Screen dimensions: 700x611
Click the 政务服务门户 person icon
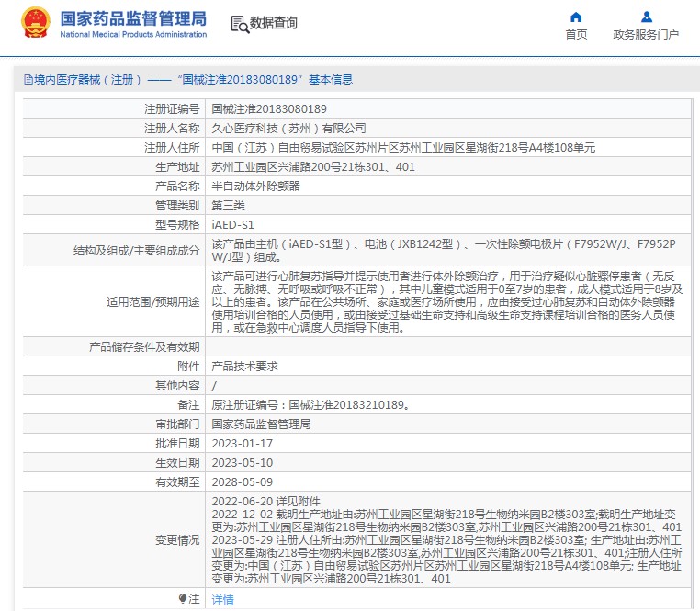click(646, 17)
